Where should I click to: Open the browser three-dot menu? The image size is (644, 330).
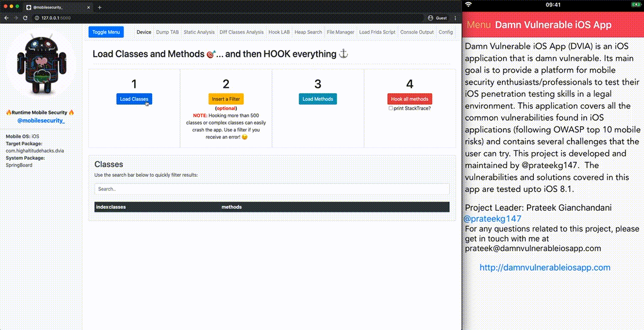click(455, 18)
